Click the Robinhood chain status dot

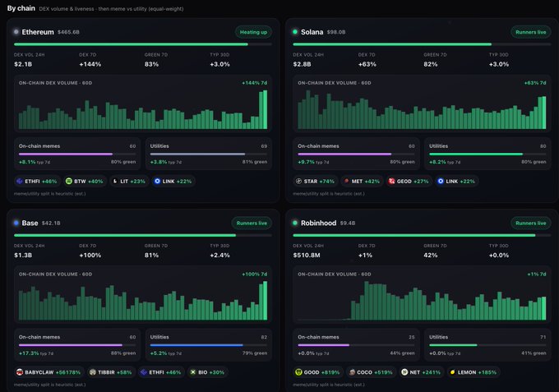295,223
